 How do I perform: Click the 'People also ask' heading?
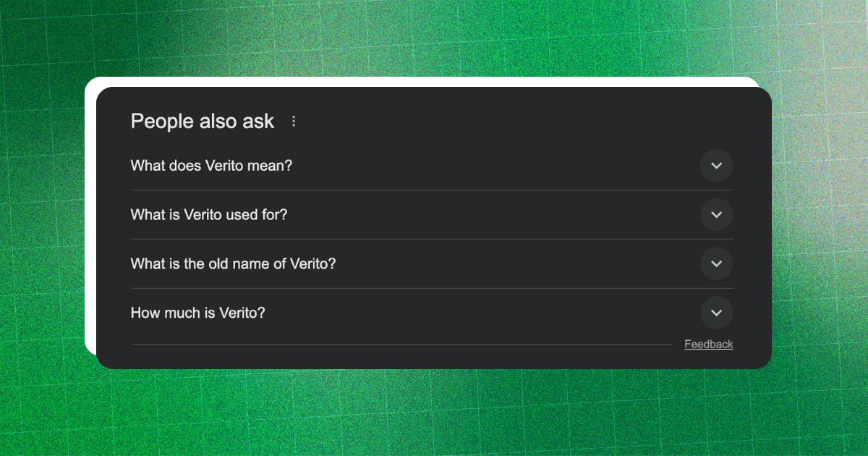point(202,122)
